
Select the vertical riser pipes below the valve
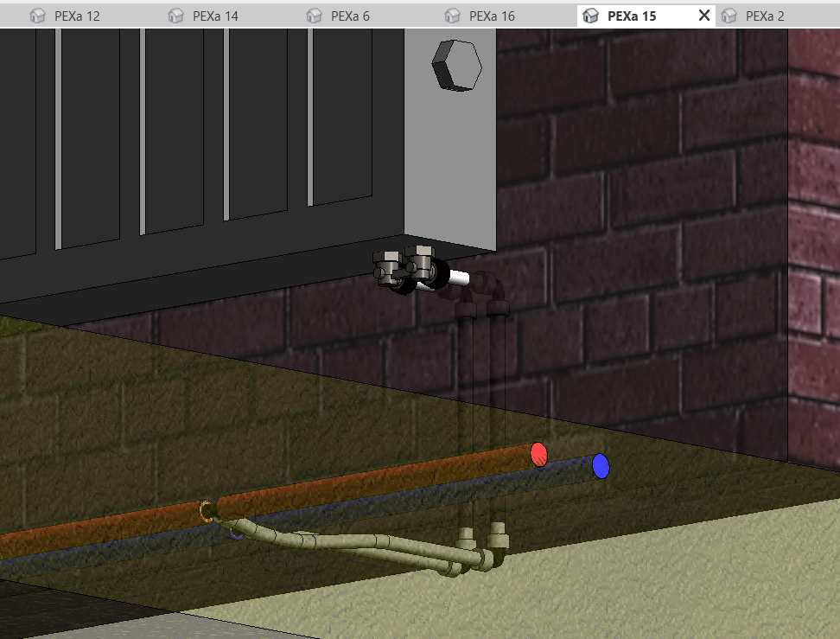coord(482,415)
